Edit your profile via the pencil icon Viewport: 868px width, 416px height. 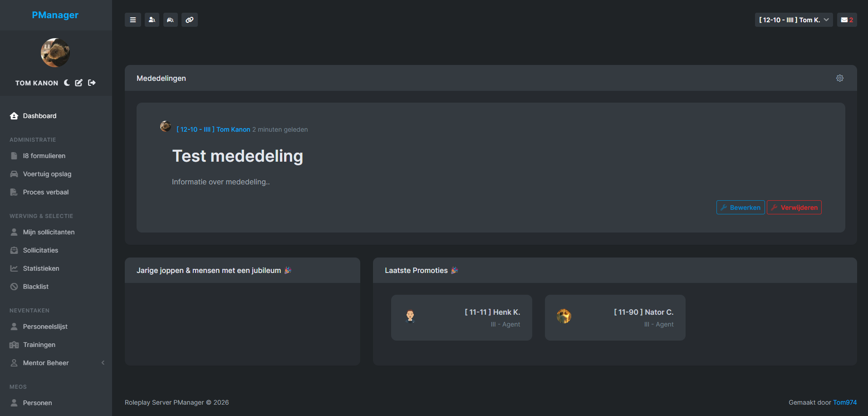[78, 83]
